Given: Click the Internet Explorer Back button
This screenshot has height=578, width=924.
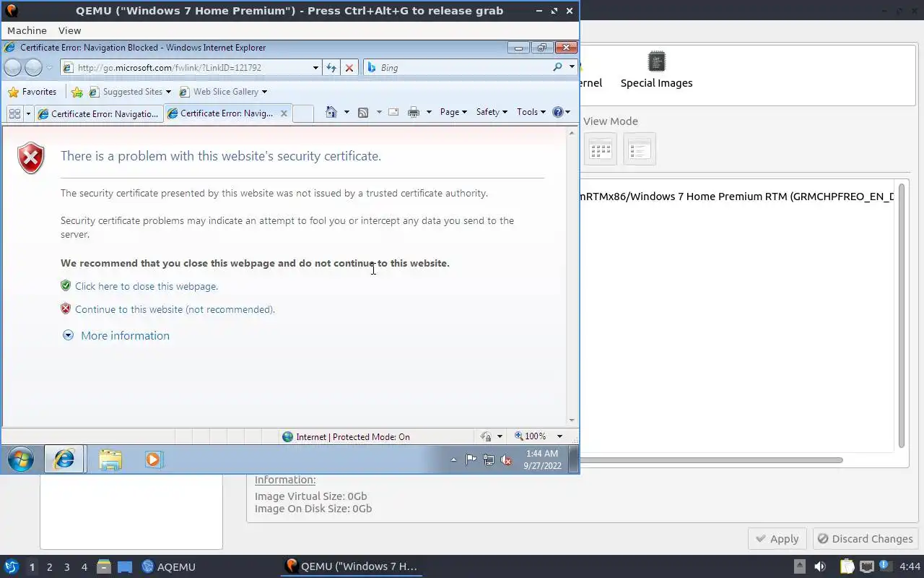Looking at the screenshot, I should click(x=13, y=67).
